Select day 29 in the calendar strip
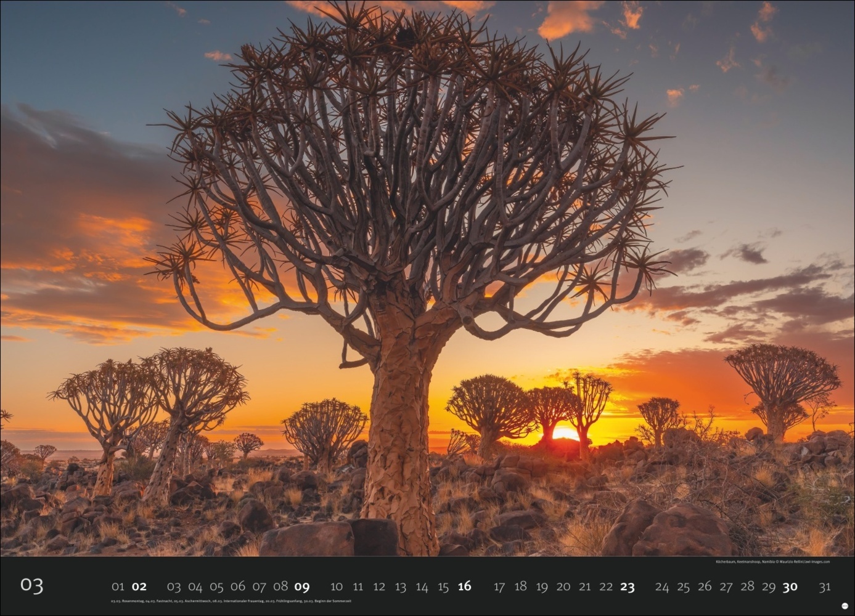Image resolution: width=855 pixels, height=616 pixels. pyautogui.click(x=769, y=587)
